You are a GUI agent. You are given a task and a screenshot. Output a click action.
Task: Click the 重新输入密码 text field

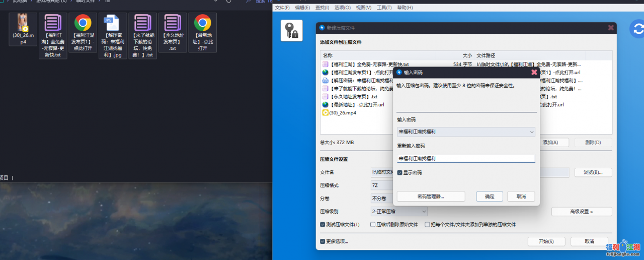point(465,158)
